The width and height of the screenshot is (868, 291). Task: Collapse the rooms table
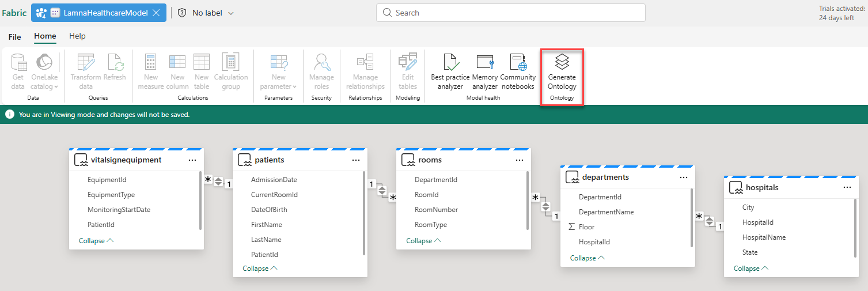(423, 241)
